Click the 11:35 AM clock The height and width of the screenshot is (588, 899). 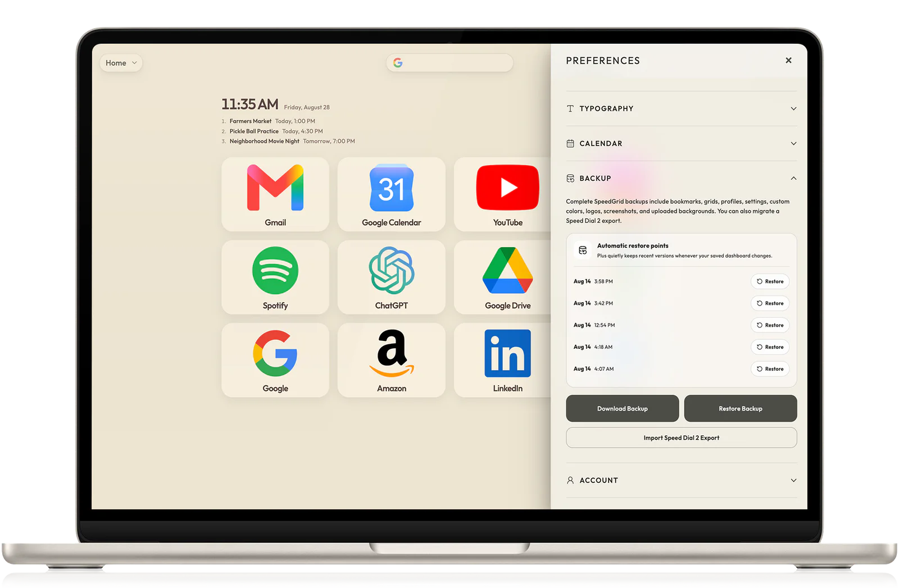pyautogui.click(x=250, y=104)
